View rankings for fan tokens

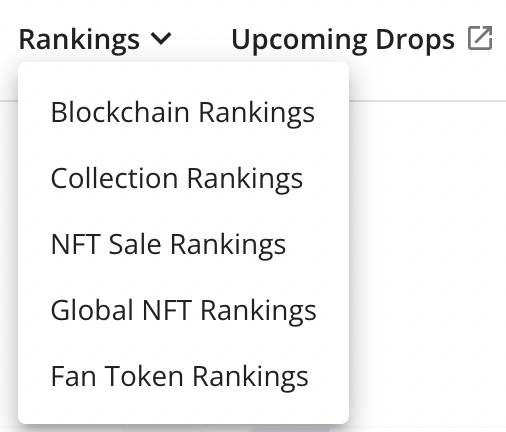pos(179,376)
